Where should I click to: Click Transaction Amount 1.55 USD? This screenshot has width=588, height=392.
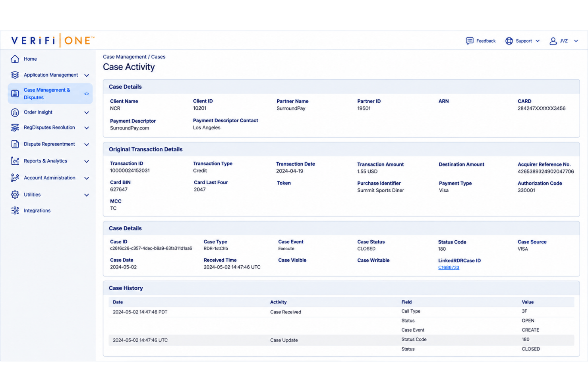pyautogui.click(x=367, y=172)
